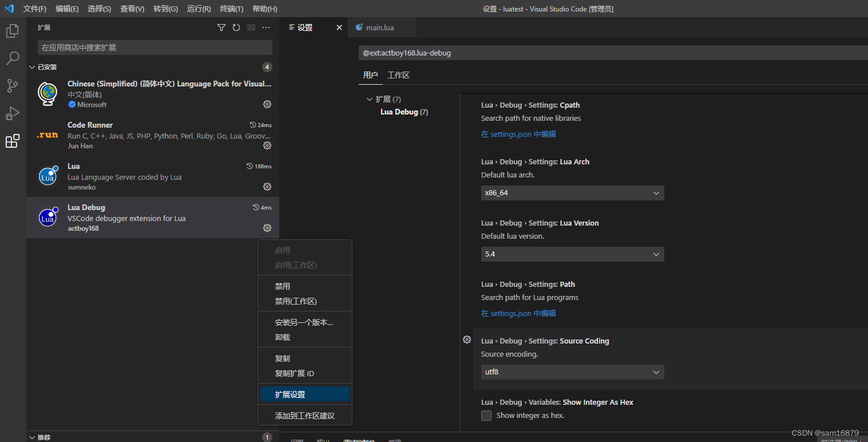
Task: Open the 转到(G) menu
Action: tap(166, 9)
